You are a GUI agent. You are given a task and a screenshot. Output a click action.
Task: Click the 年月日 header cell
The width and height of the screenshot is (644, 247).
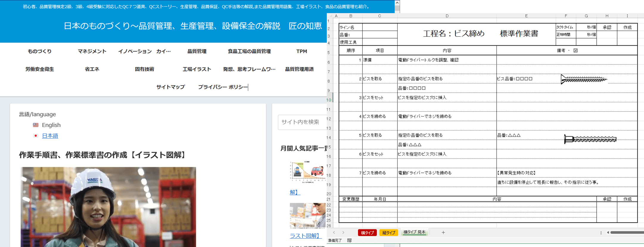click(380, 199)
